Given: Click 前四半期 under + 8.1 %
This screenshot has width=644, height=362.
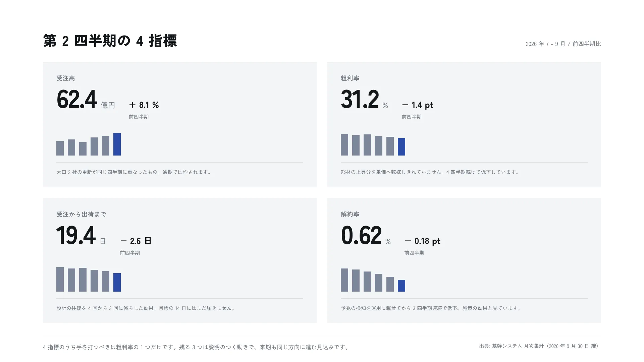Looking at the screenshot, I should [139, 117].
